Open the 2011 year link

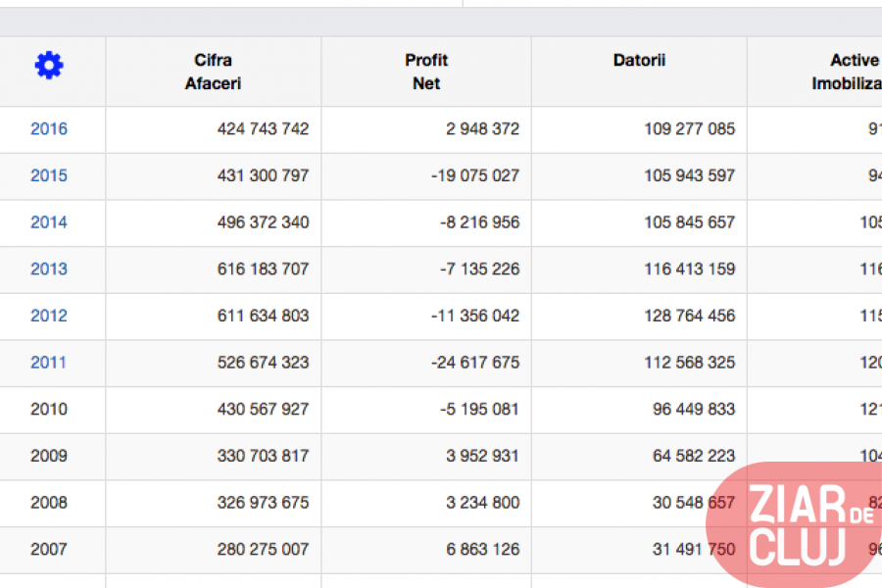49,363
